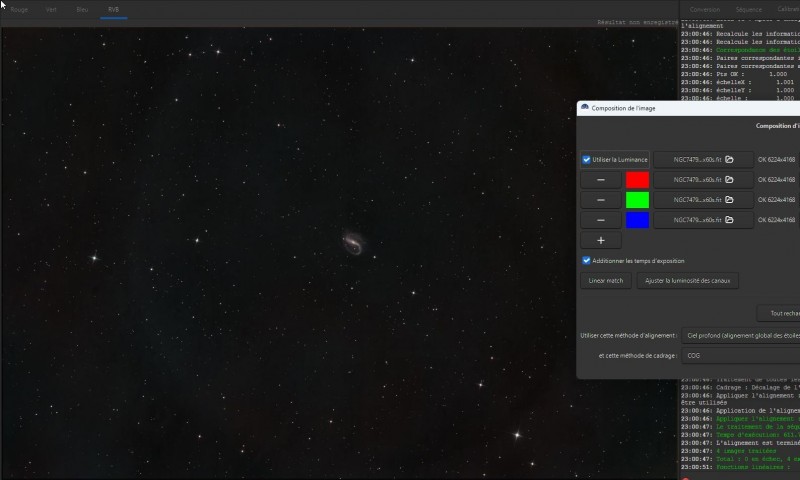This screenshot has width=800, height=480.
Task: Click the blue layer's 'OK 6224x4168' status
Action: pos(776,220)
